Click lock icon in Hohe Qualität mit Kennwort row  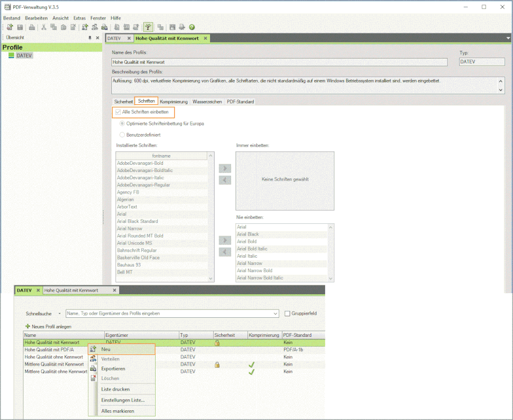217,343
